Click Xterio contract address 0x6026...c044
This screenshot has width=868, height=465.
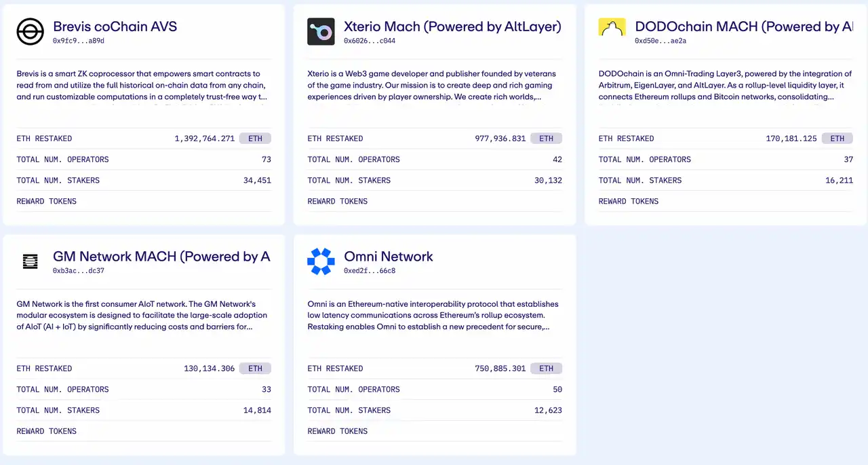pos(370,41)
